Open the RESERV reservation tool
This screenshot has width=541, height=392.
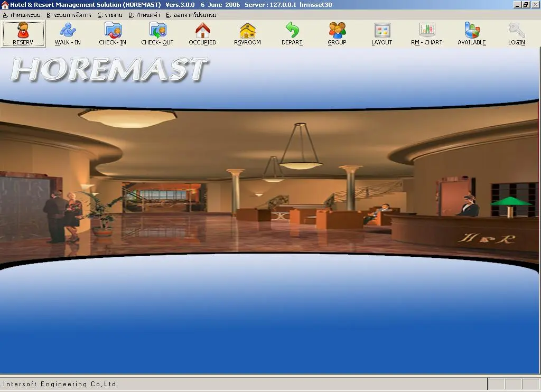click(23, 33)
